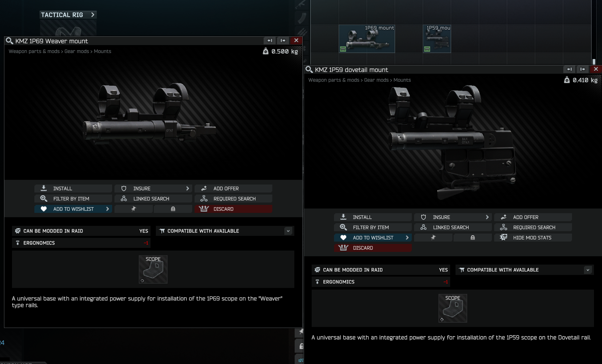Open the Tactical Rig expander arrow
The image size is (602, 364).
coord(93,15)
